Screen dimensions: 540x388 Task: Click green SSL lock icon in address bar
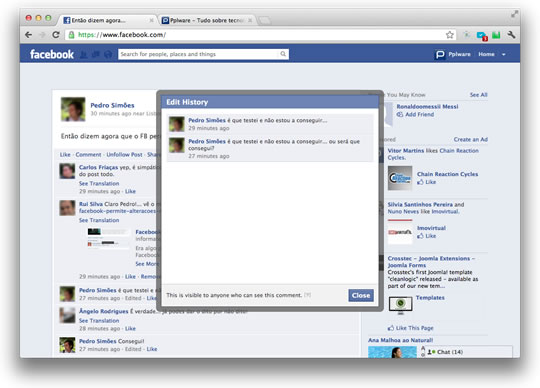71,35
